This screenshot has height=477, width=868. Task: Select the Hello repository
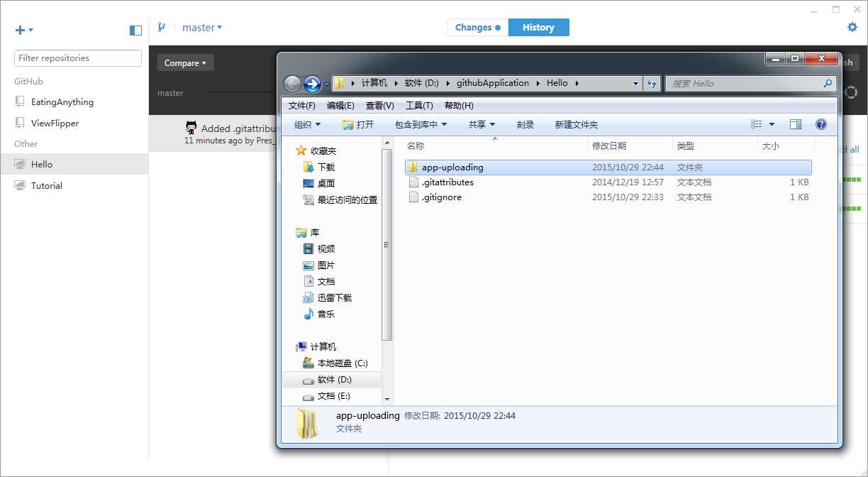click(74, 164)
